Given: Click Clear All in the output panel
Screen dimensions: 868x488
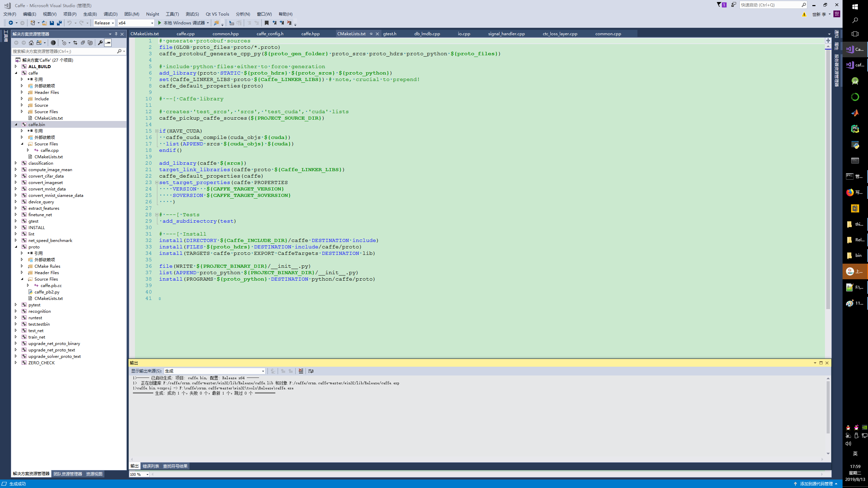Looking at the screenshot, I should 301,371.
